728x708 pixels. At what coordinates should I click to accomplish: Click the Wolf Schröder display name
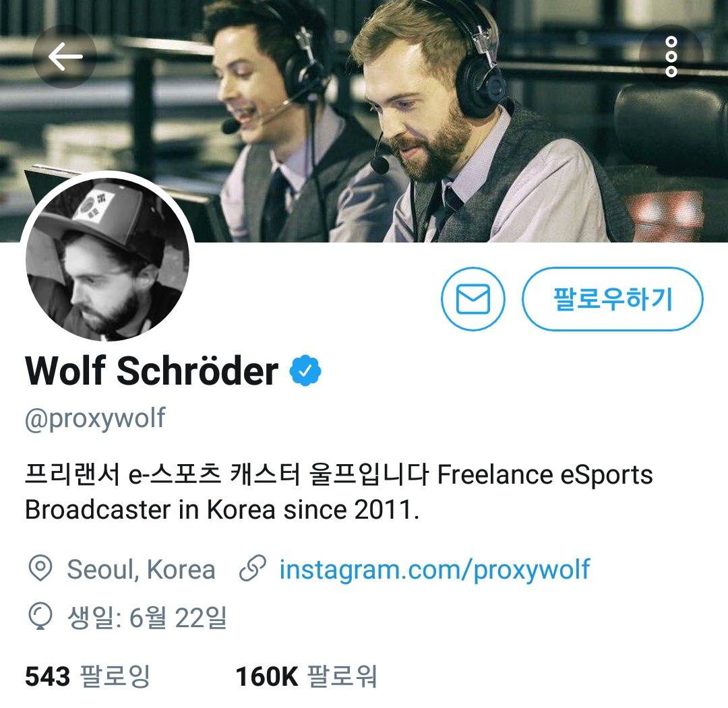152,371
